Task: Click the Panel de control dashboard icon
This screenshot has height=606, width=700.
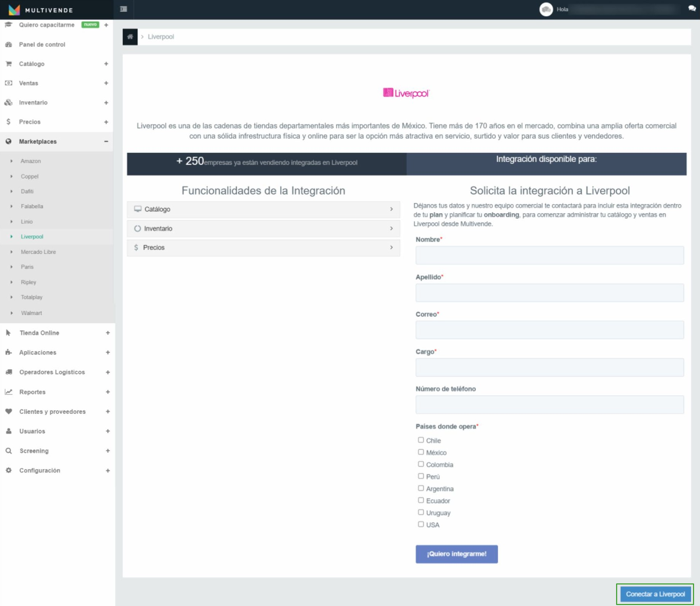Action: click(8, 45)
